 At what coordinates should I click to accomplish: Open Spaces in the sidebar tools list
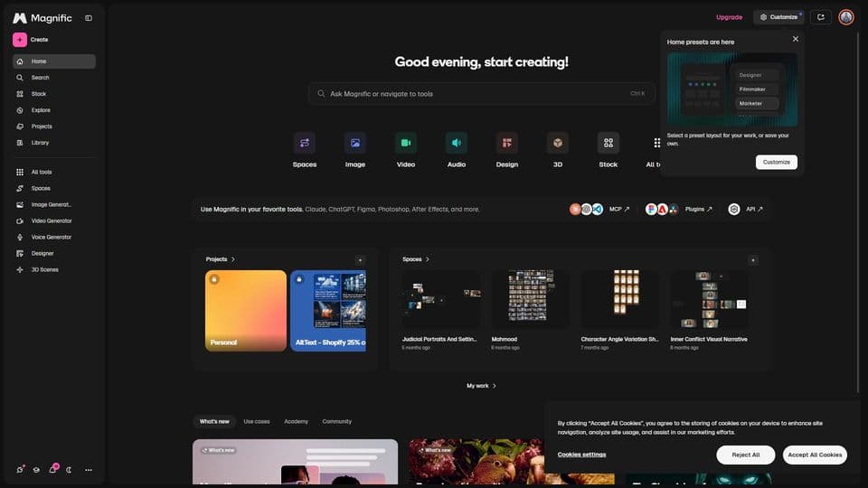pyautogui.click(x=54, y=188)
